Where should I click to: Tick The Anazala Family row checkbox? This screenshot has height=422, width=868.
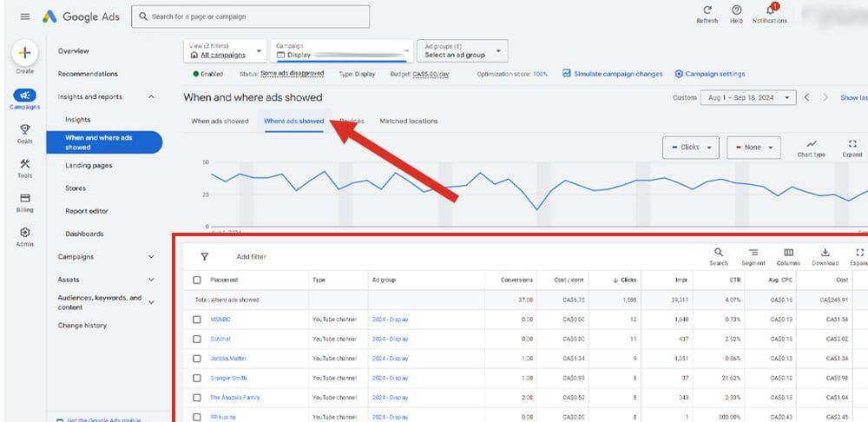(197, 398)
